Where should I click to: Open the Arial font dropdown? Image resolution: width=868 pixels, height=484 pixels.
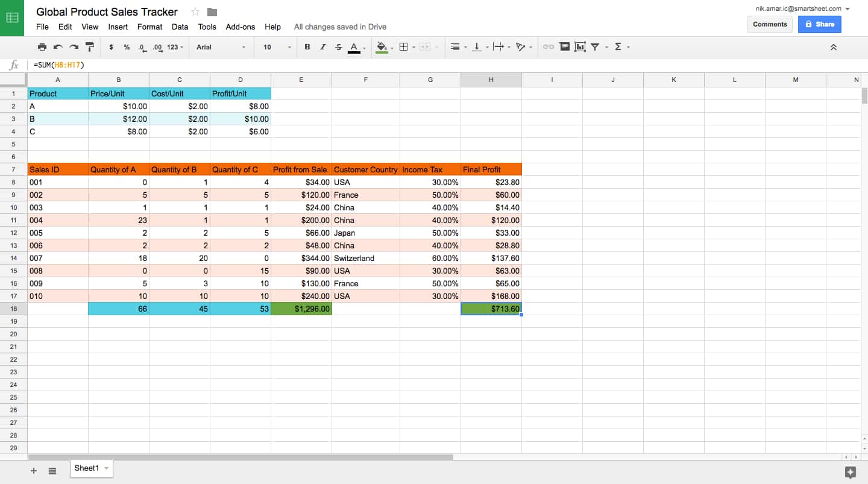pos(221,47)
